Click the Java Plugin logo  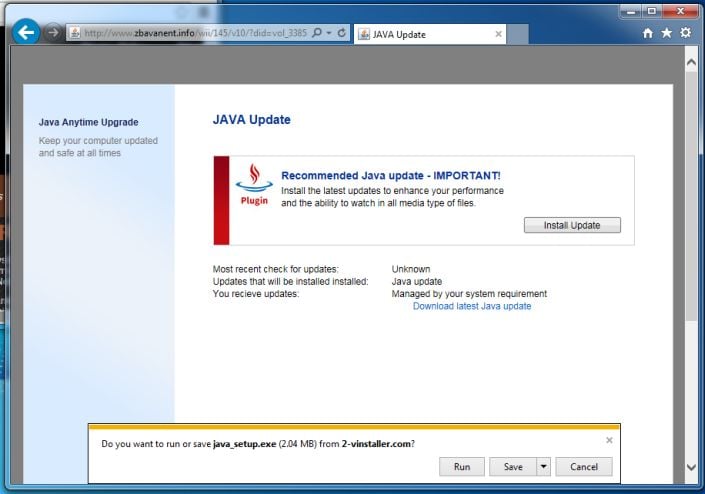point(254,185)
